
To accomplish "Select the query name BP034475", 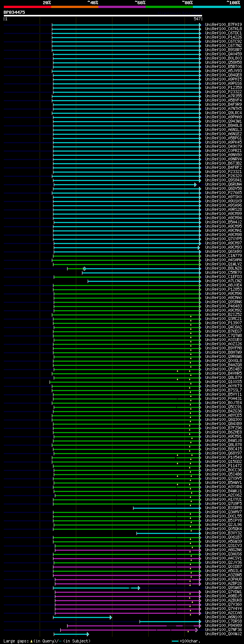I will pyautogui.click(x=14, y=12).
